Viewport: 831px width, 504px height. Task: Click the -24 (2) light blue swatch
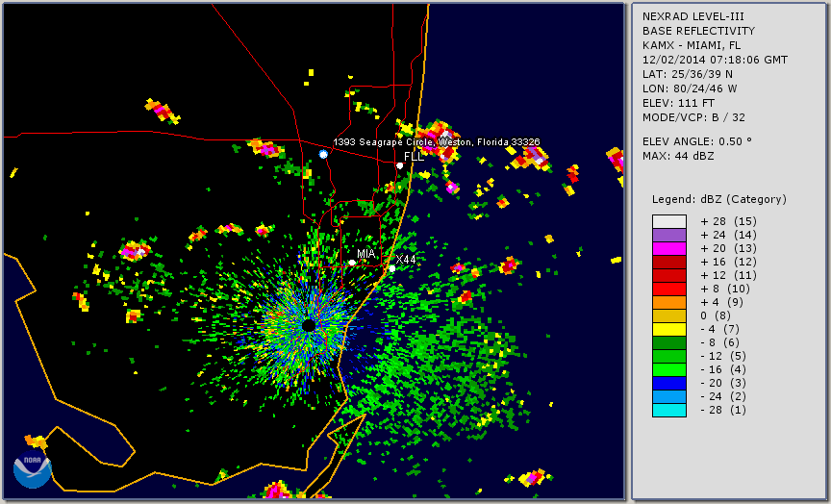(668, 397)
